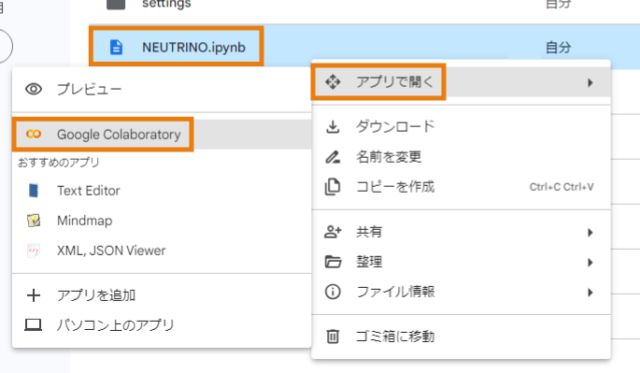
Task: Expand the 整理 submenu arrow
Action: pos(590,262)
